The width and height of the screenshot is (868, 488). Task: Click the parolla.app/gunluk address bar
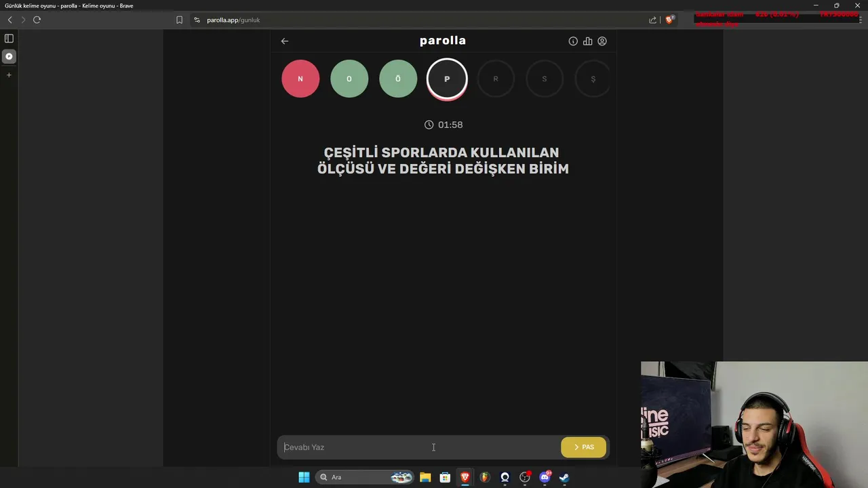pyautogui.click(x=233, y=20)
